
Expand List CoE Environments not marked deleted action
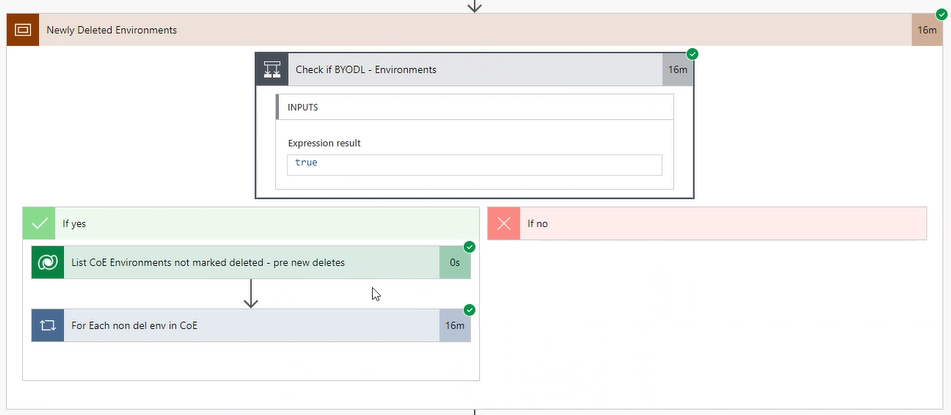pos(251,263)
